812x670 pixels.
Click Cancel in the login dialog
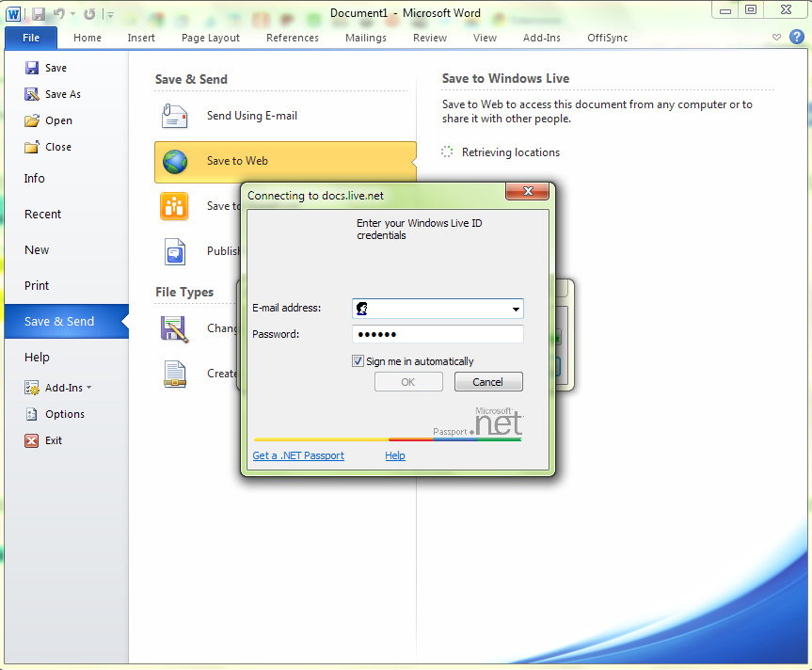488,382
